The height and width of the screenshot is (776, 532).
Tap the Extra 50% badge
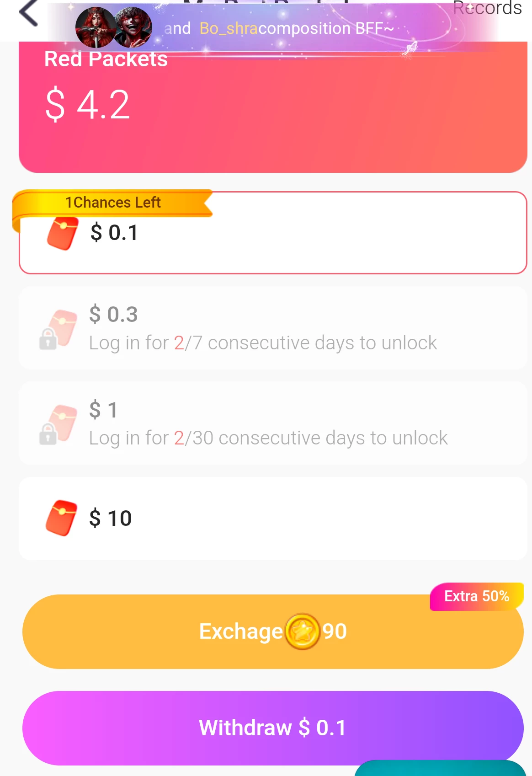coord(477,596)
